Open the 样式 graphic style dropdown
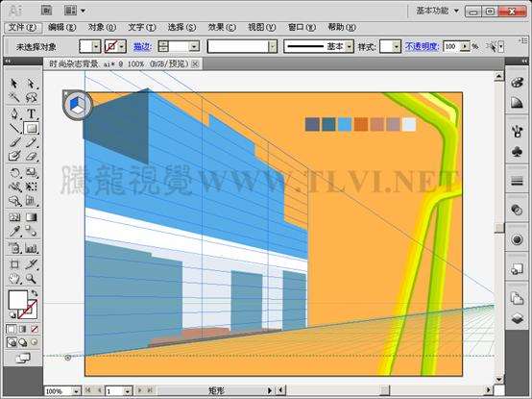 point(397,46)
